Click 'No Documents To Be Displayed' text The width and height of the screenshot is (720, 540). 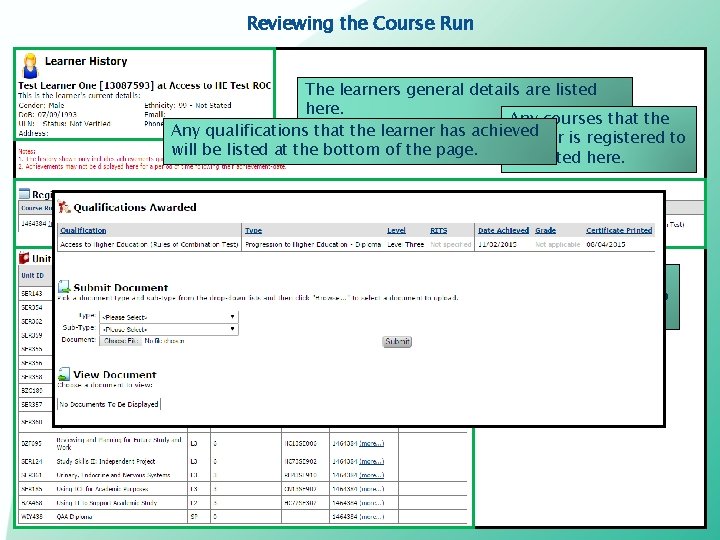(109, 404)
